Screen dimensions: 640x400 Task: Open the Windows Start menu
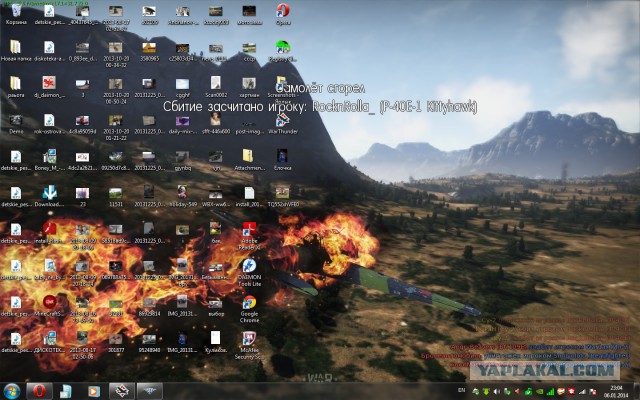(x=12, y=391)
